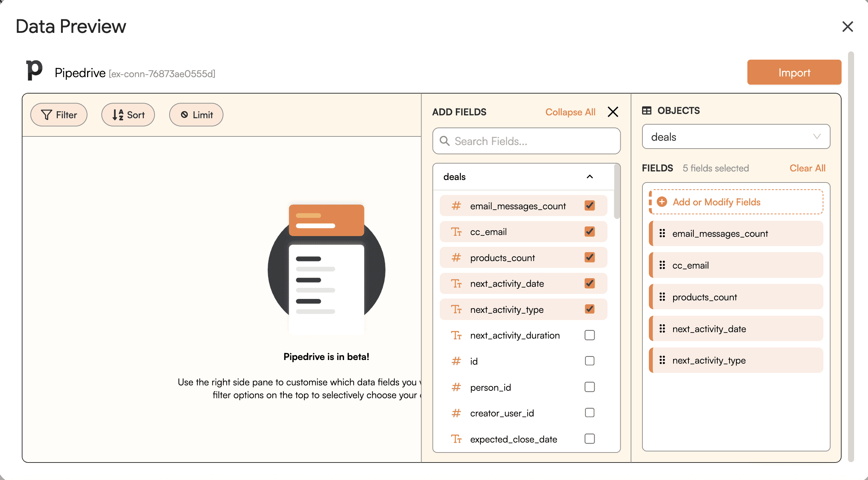This screenshot has height=480, width=868.
Task: Click Clear All selected fields
Action: [x=807, y=168]
